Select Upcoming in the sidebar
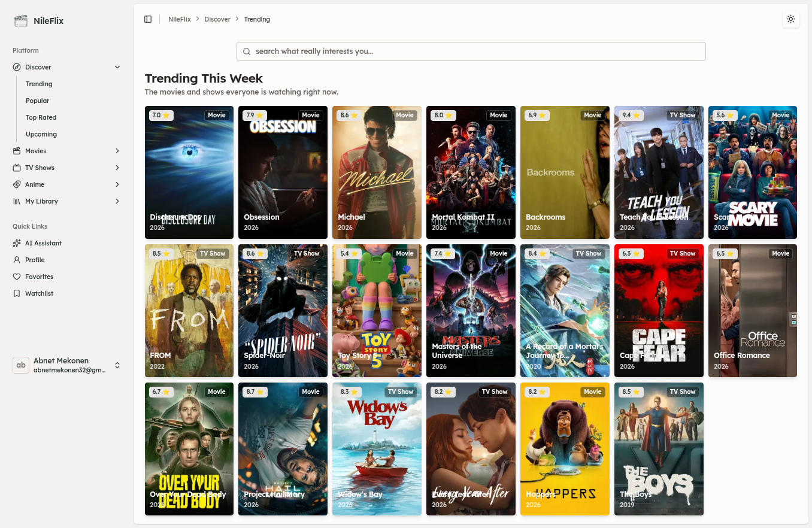 41,134
